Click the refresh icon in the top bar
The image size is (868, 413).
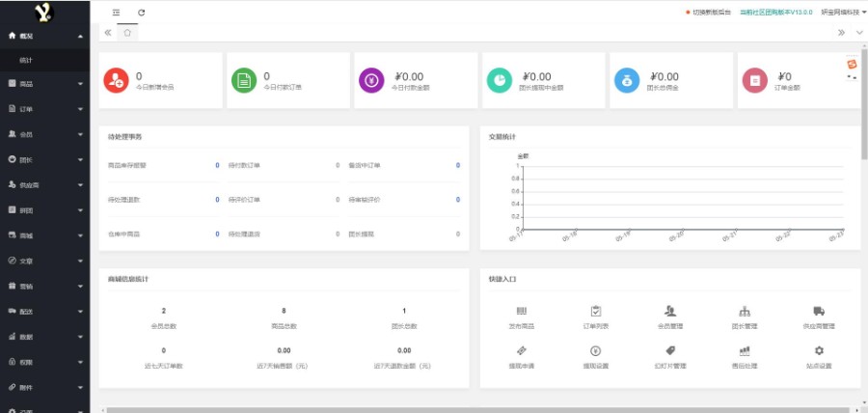[x=142, y=12]
